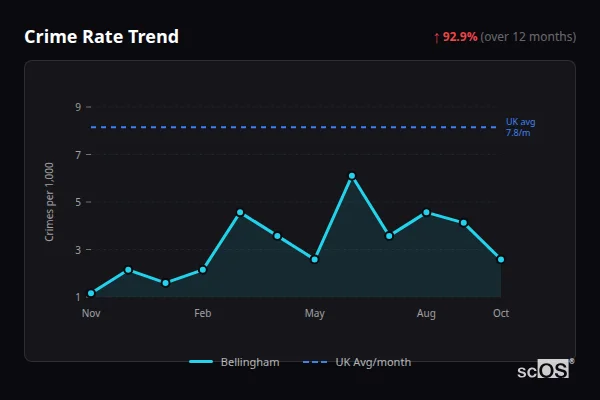The width and height of the screenshot is (600, 400).
Task: Select the May data point
Action: click(x=315, y=260)
